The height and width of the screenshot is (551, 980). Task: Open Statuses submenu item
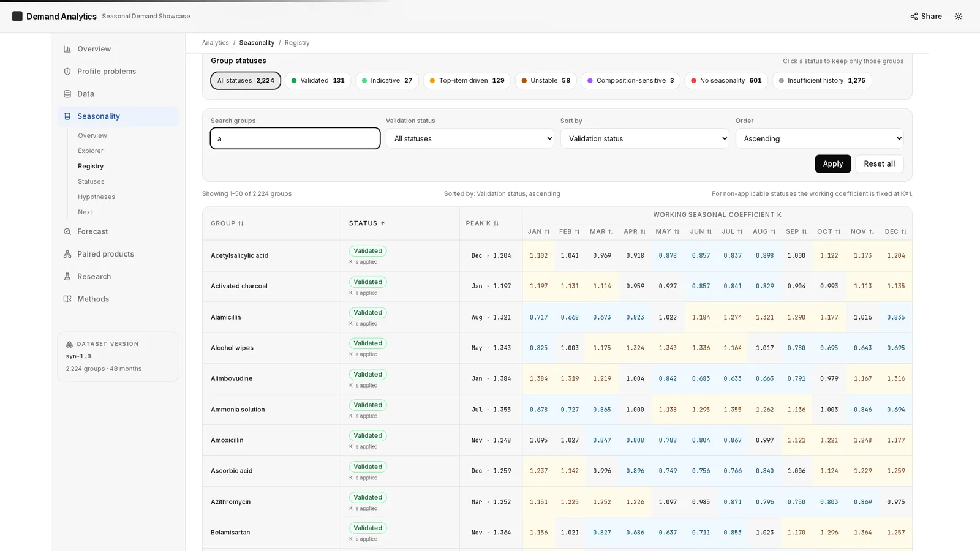[x=91, y=182]
